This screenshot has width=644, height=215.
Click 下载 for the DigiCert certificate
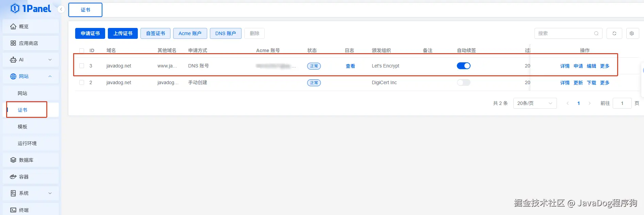(x=591, y=83)
